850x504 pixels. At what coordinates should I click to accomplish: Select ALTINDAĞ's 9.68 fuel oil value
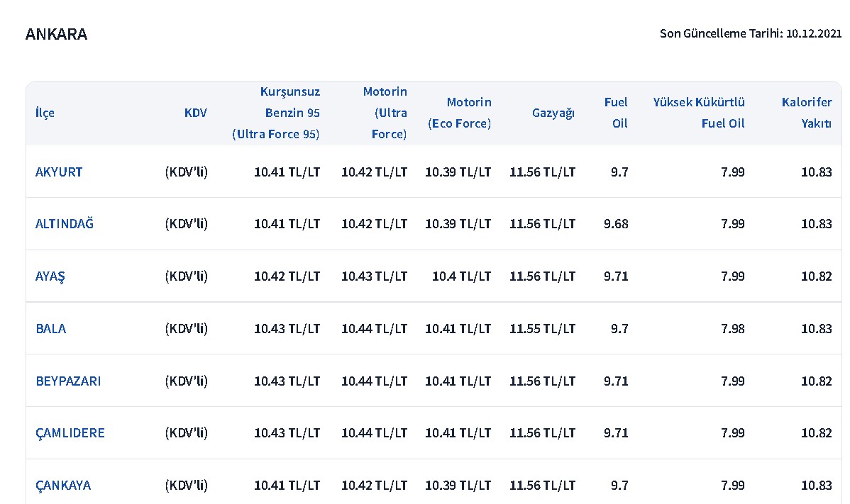(617, 223)
